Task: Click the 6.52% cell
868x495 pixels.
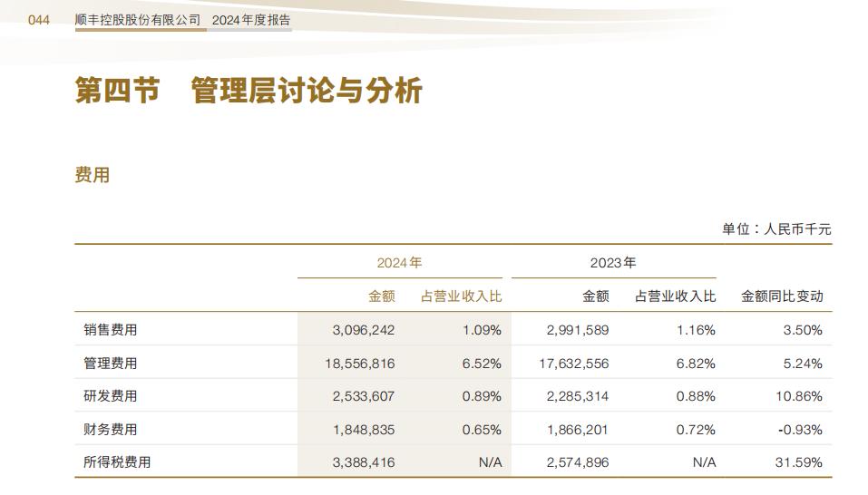Action: [x=483, y=364]
